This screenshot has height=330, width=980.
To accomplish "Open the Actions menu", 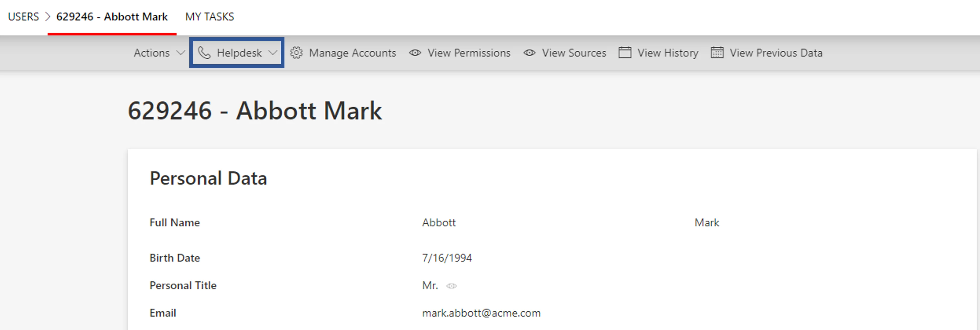I will pos(159,53).
